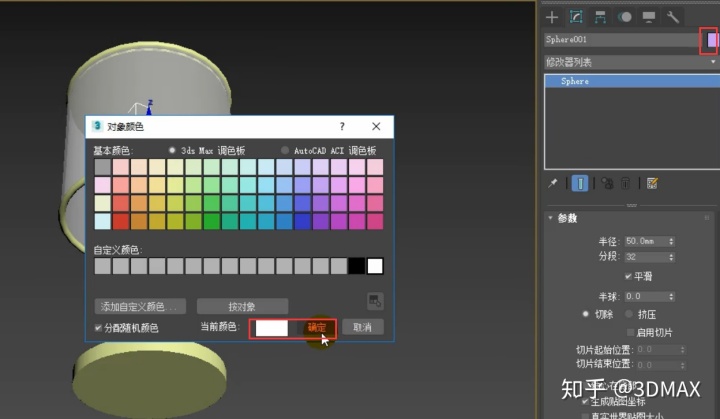This screenshot has width=720, height=419.
Task: Click the 按对象 button
Action: [242, 306]
